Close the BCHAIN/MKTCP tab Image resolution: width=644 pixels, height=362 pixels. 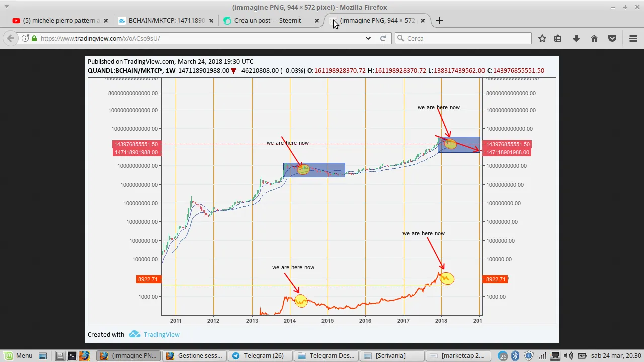point(211,21)
